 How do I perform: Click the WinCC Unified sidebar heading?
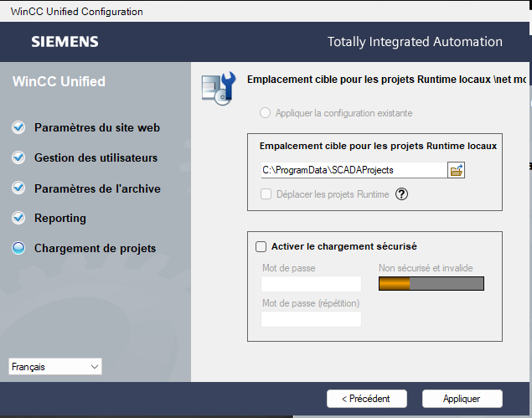[x=59, y=81]
